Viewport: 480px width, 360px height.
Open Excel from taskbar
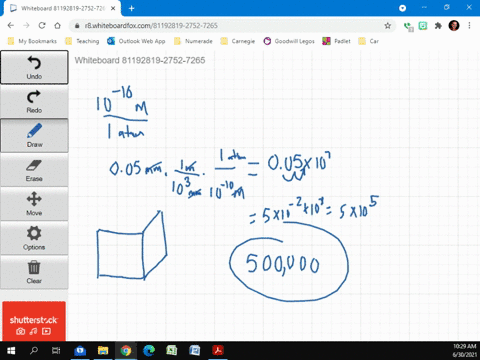172,351
